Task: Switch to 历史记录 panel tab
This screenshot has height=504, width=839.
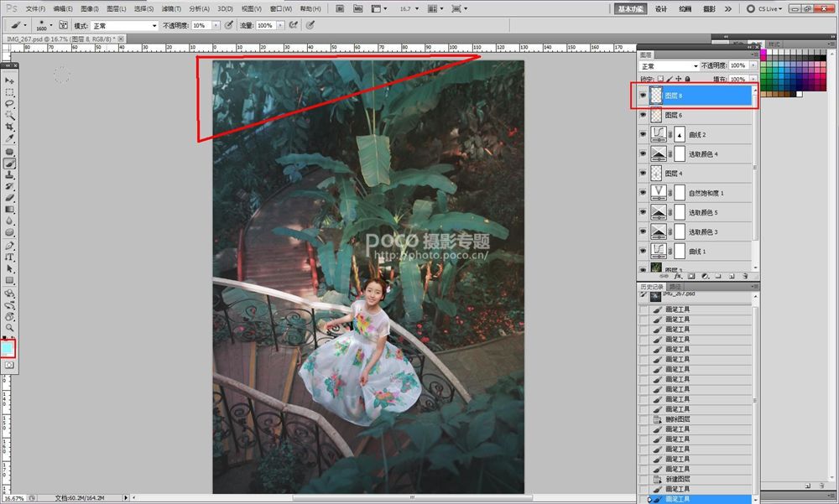Action: point(652,287)
